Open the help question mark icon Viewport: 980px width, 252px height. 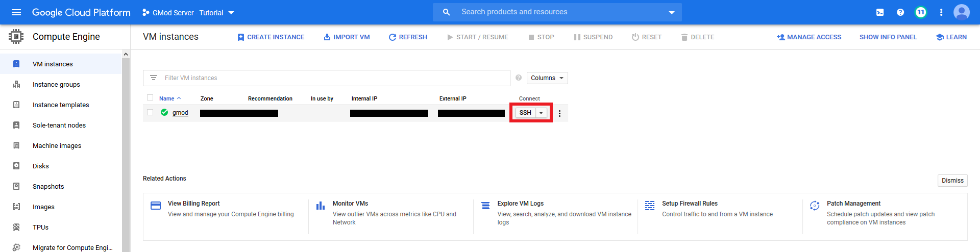click(x=900, y=12)
